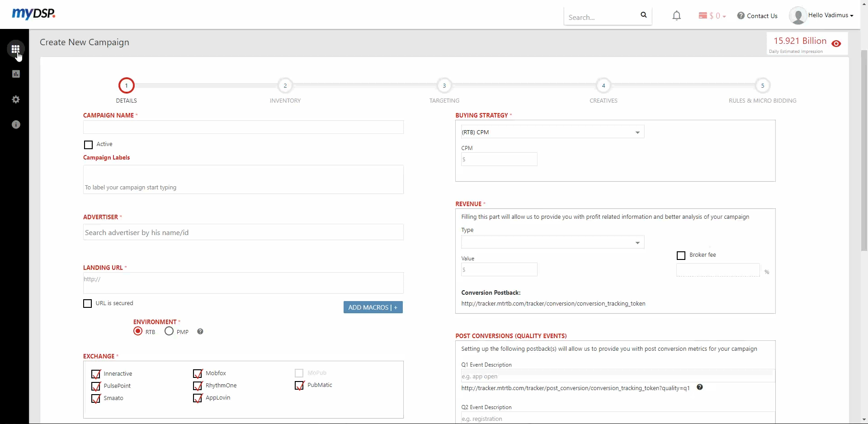The image size is (868, 424).
Task: Click the Broker fee percent field
Action: [x=718, y=270]
